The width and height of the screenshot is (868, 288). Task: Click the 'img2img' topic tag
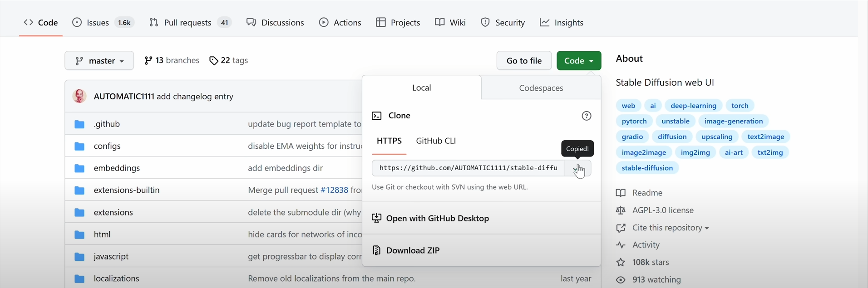point(695,152)
